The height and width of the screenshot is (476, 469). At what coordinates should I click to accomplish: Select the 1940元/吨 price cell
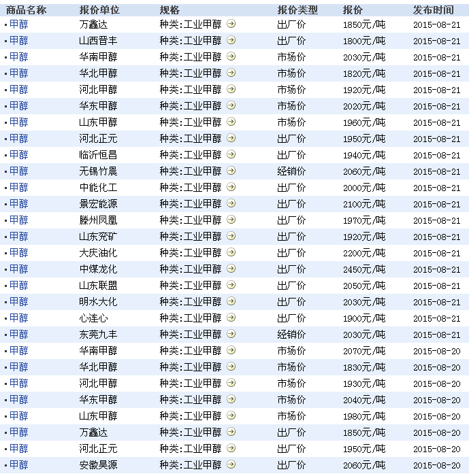[x=364, y=155]
